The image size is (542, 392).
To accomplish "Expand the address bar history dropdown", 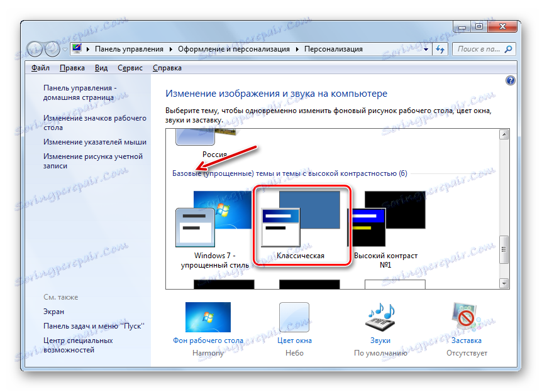I will [x=426, y=50].
